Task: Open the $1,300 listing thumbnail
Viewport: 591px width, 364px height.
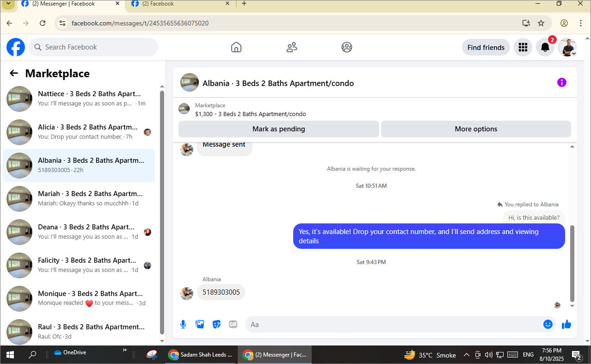Action: (x=184, y=109)
